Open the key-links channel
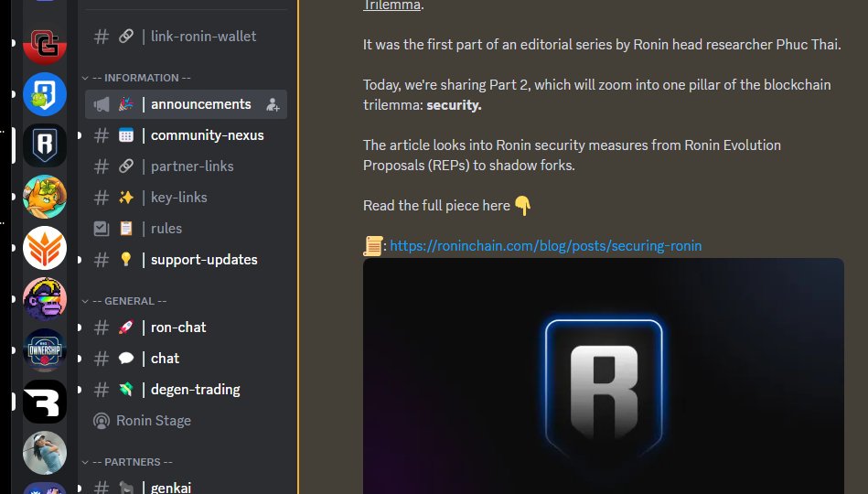 pos(186,198)
